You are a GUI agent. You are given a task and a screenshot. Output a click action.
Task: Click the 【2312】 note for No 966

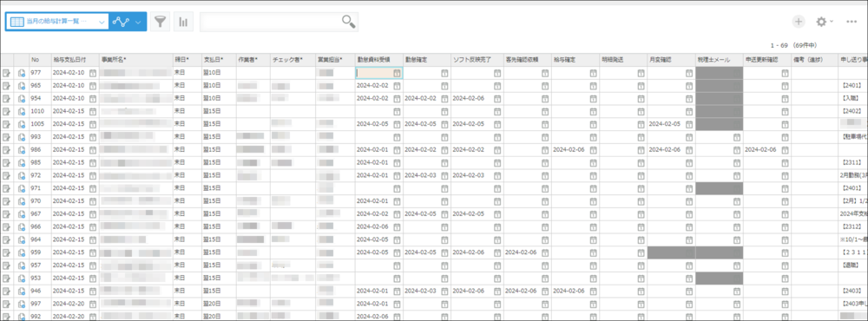pyautogui.click(x=851, y=226)
